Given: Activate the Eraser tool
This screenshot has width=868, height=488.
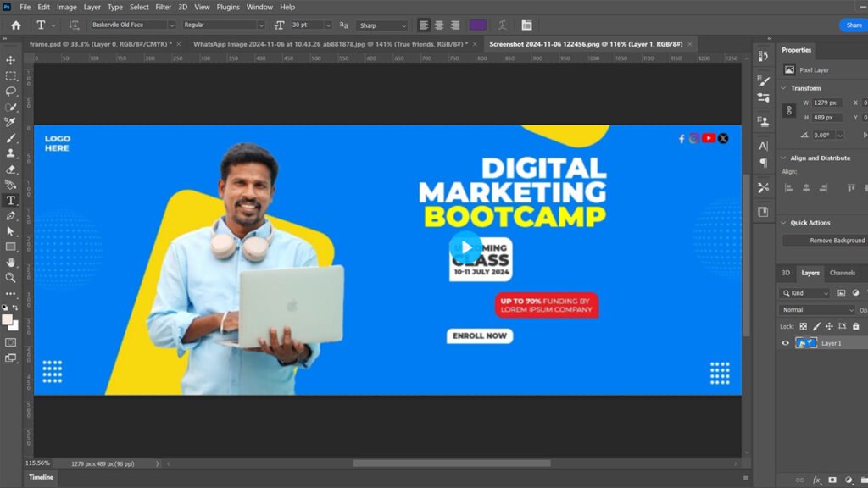Looking at the screenshot, I should (x=11, y=169).
